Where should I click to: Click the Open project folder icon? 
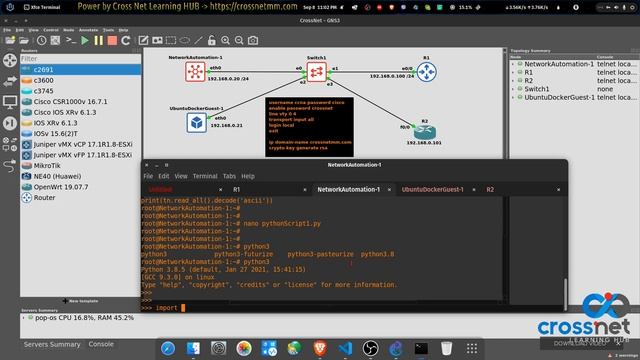coord(24,40)
